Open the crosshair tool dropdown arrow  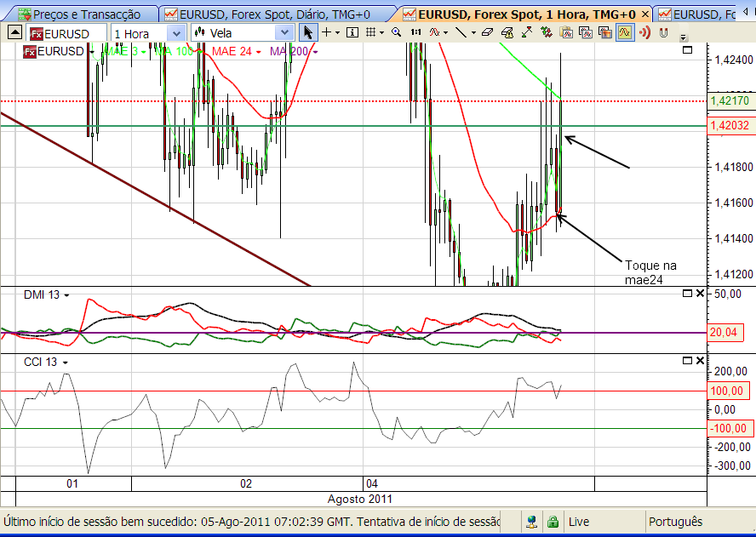(337, 33)
